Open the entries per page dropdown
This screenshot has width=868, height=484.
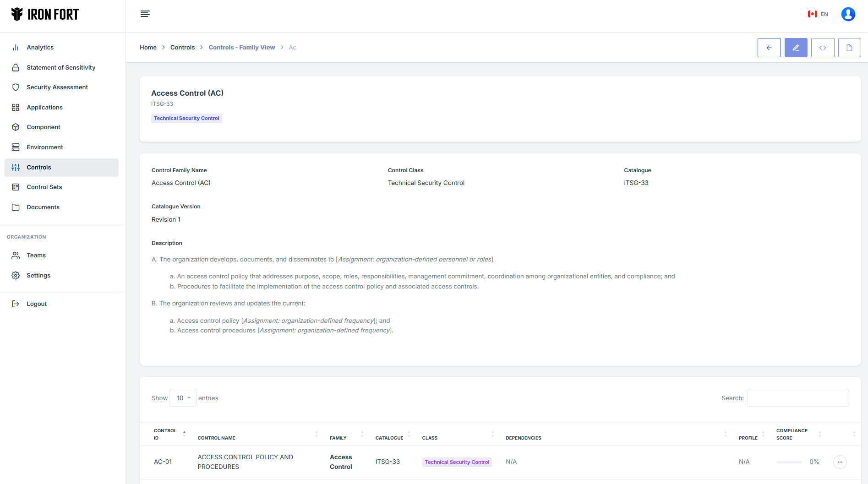(183, 398)
